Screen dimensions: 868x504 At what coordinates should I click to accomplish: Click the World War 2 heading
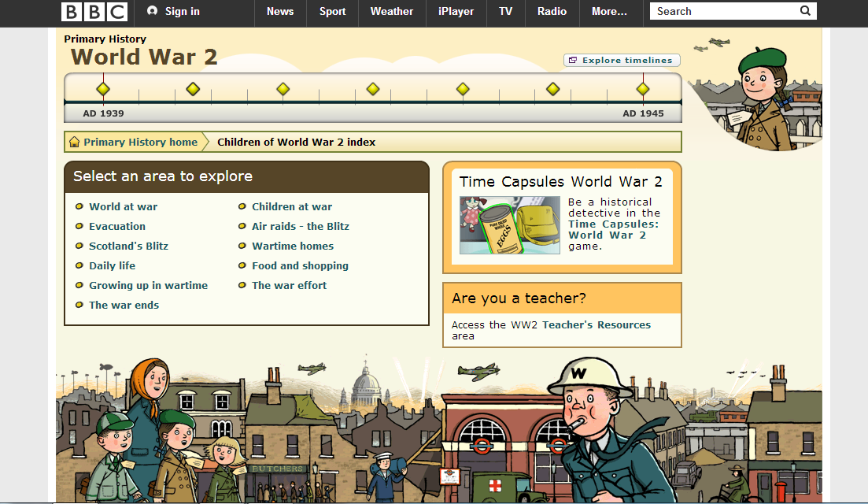point(144,57)
